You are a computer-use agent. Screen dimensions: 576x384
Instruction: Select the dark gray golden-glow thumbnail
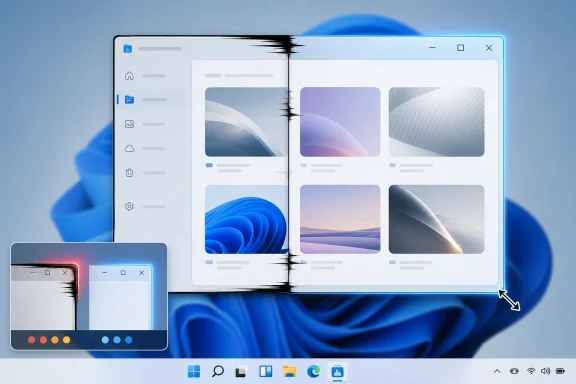(x=436, y=219)
